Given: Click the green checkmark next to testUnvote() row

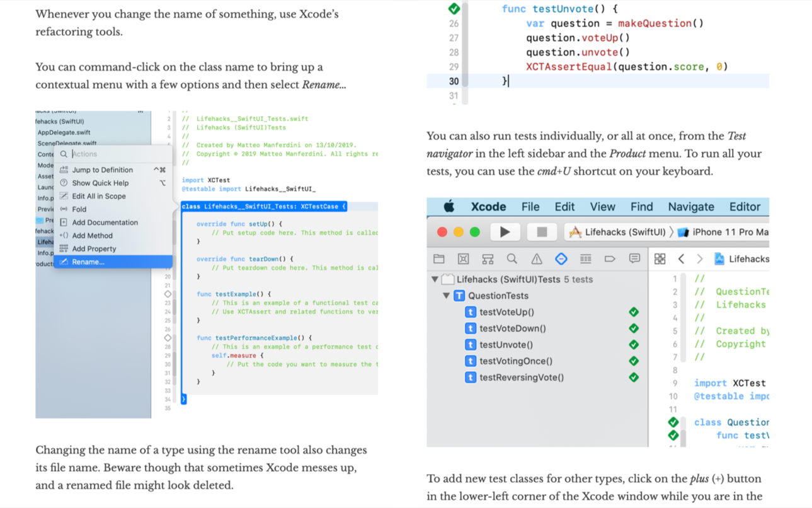Looking at the screenshot, I should pos(634,345).
